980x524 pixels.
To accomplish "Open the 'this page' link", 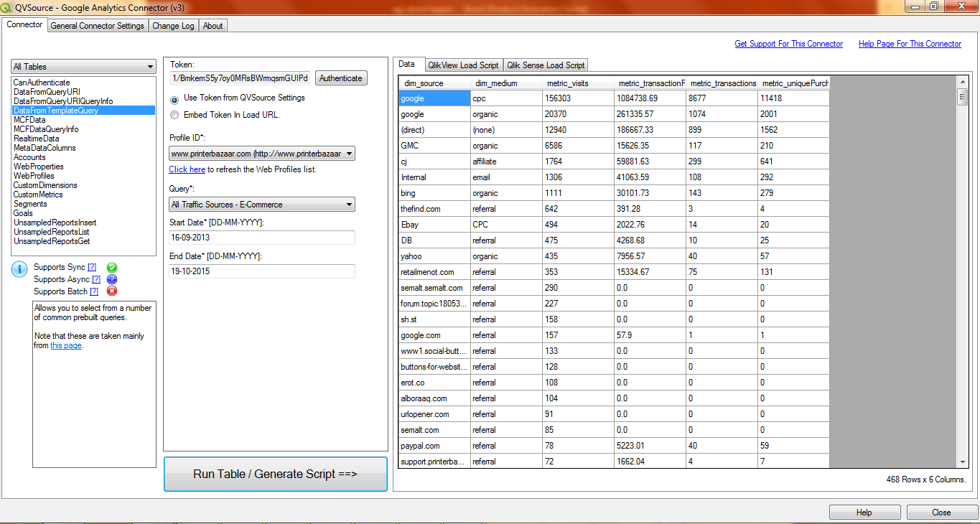I will tap(66, 345).
